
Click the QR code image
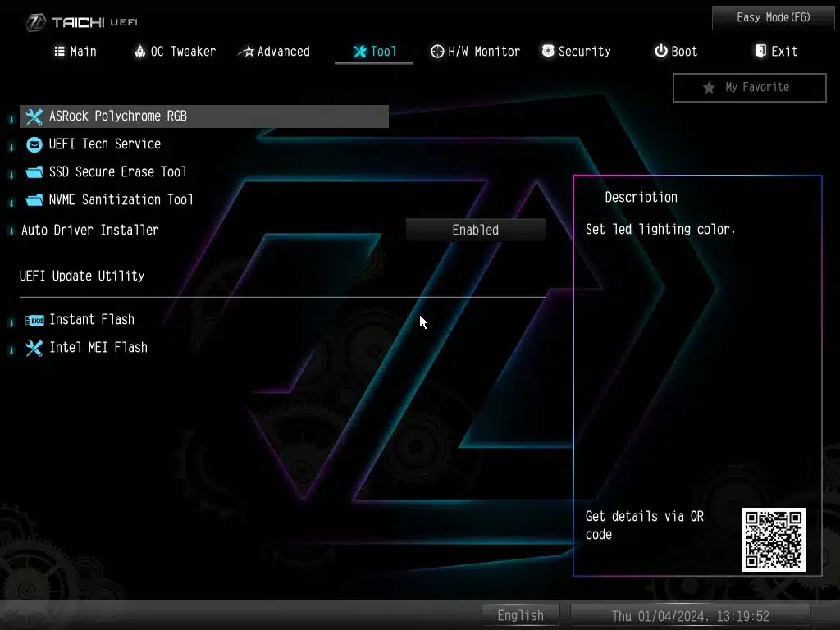pos(774,540)
